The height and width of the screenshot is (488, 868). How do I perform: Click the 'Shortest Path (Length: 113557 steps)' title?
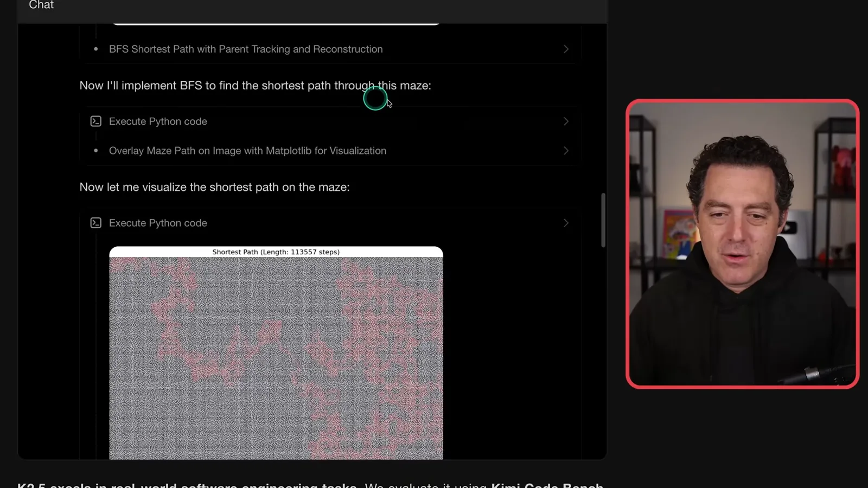[x=276, y=252]
